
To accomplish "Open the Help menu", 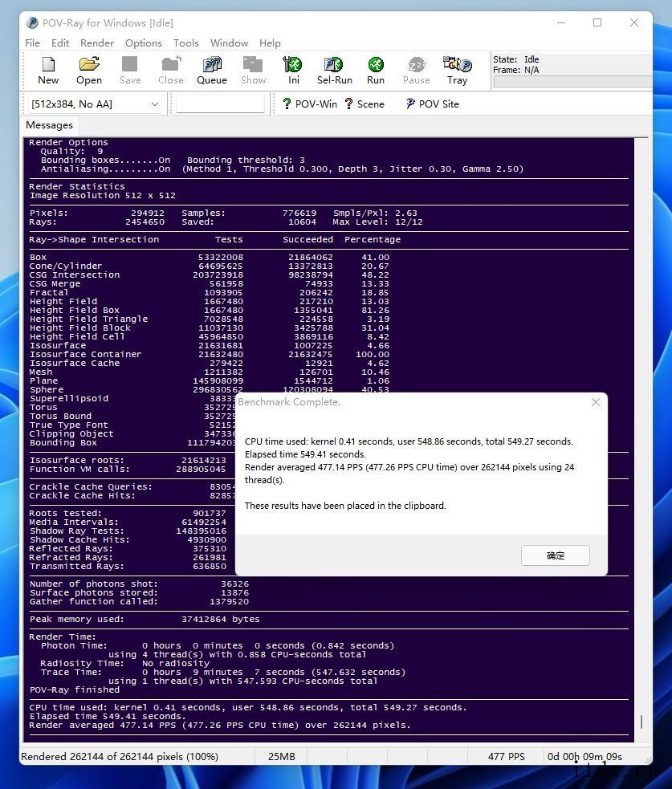I will (x=270, y=43).
